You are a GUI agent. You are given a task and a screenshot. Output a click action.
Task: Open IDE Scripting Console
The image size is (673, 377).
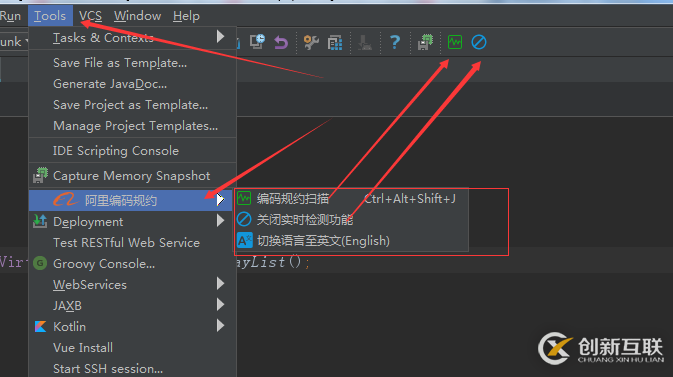133,151
